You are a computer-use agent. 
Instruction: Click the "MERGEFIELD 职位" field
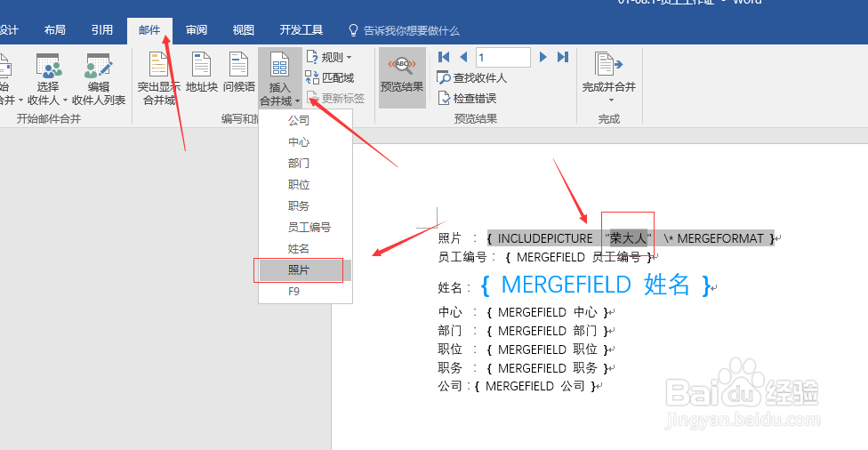[548, 350]
